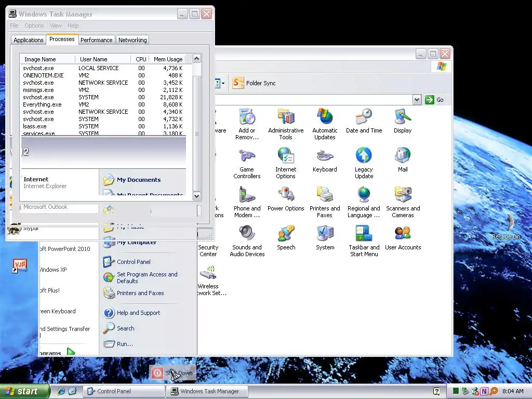The image size is (532, 399).
Task: Switch to Performance tab
Action: [96, 40]
